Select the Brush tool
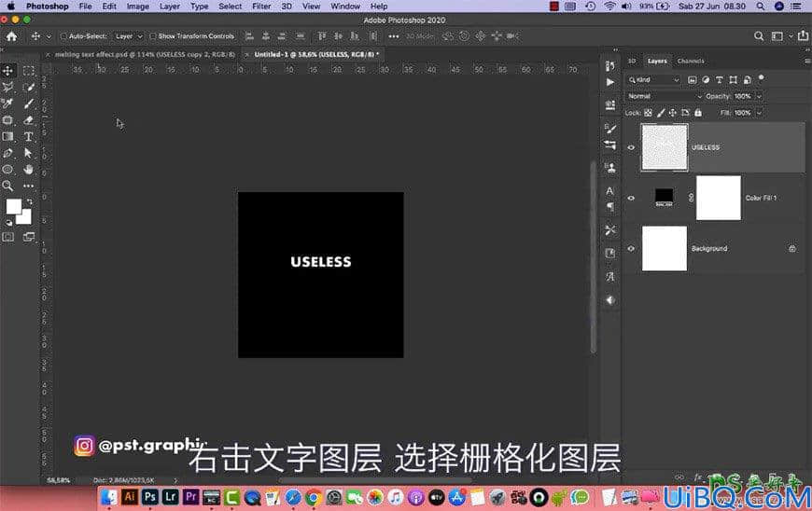This screenshot has width=812, height=511. (29, 104)
